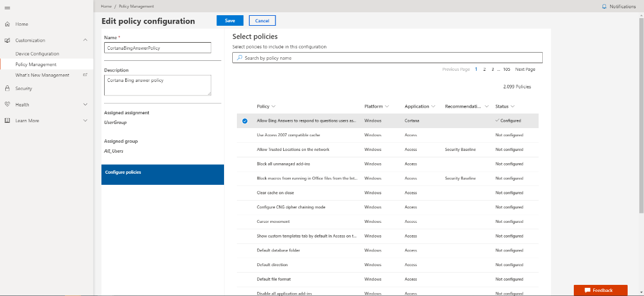Click the Customization sidebar icon
Viewport: 644px width, 296px height.
coord(7,40)
